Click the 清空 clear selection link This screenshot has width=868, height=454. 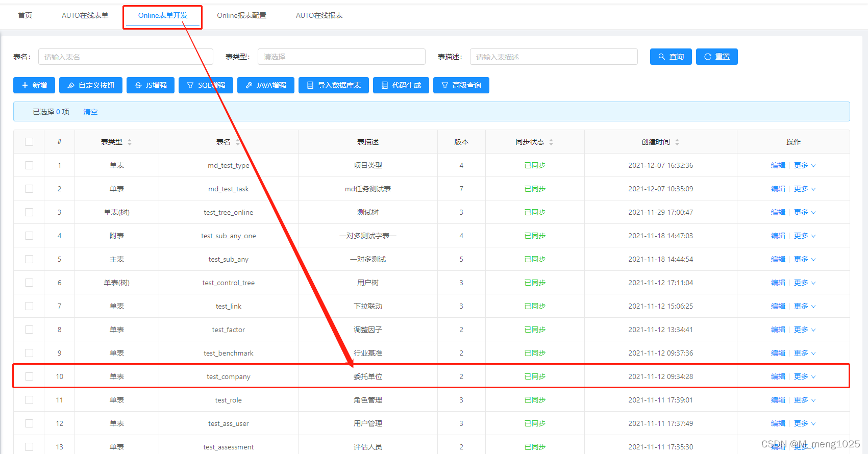(90, 112)
